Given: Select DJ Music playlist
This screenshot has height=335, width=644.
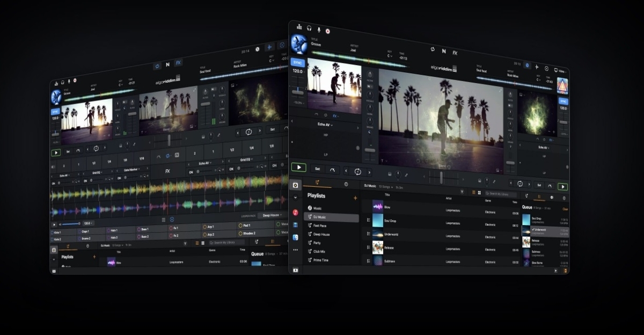Looking at the screenshot, I should [x=332, y=217].
